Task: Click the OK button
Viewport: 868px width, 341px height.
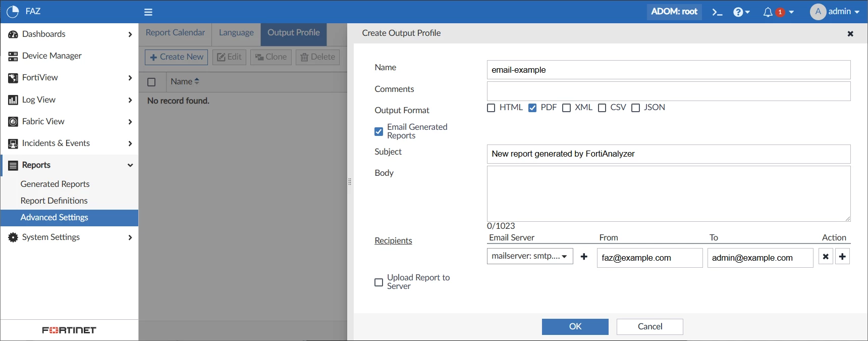Action: coord(575,327)
